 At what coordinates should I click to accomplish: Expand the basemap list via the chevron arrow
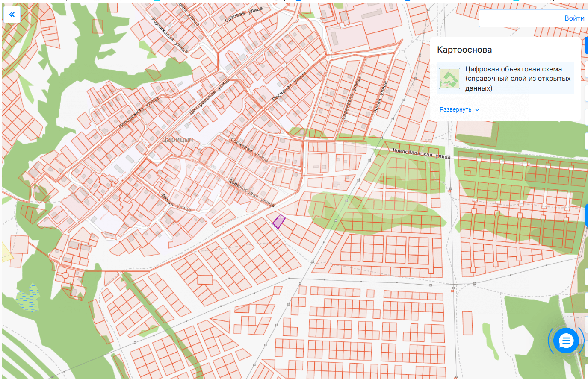[477, 110]
